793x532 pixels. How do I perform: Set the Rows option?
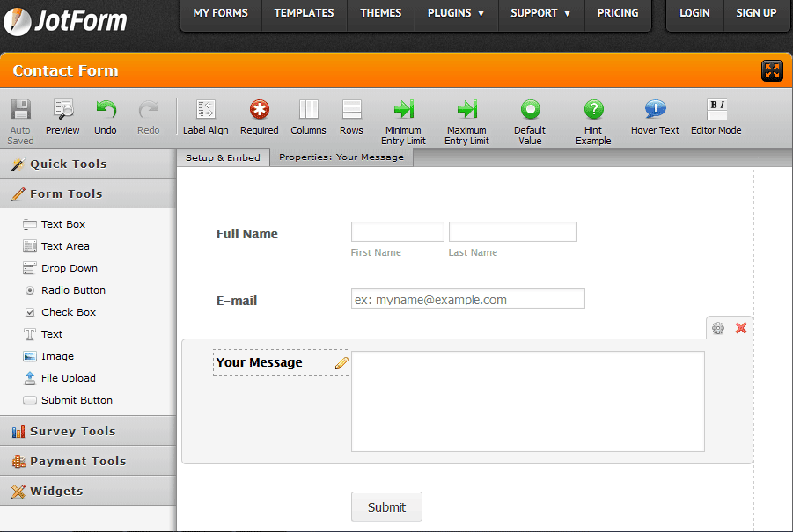coord(351,117)
